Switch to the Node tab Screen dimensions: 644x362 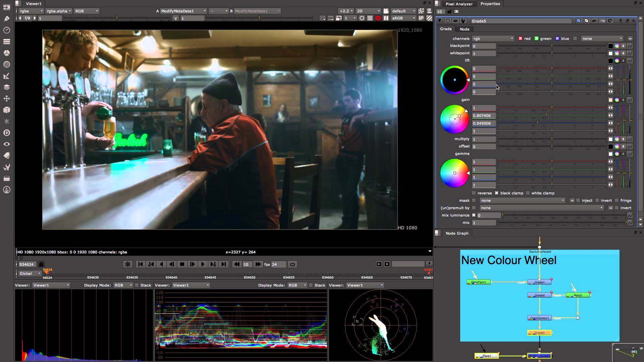click(x=464, y=29)
